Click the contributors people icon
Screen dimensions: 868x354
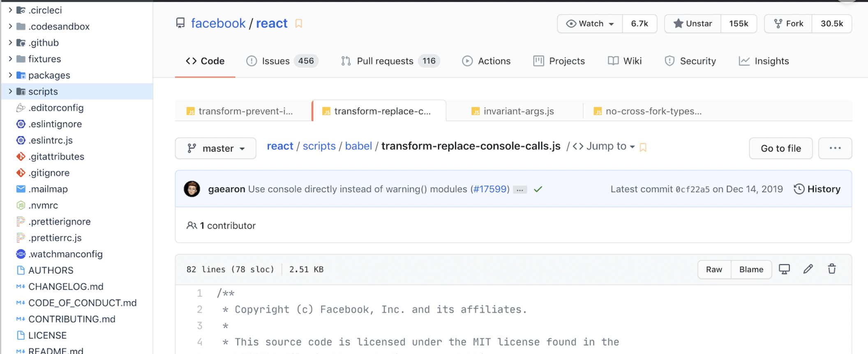[192, 225]
